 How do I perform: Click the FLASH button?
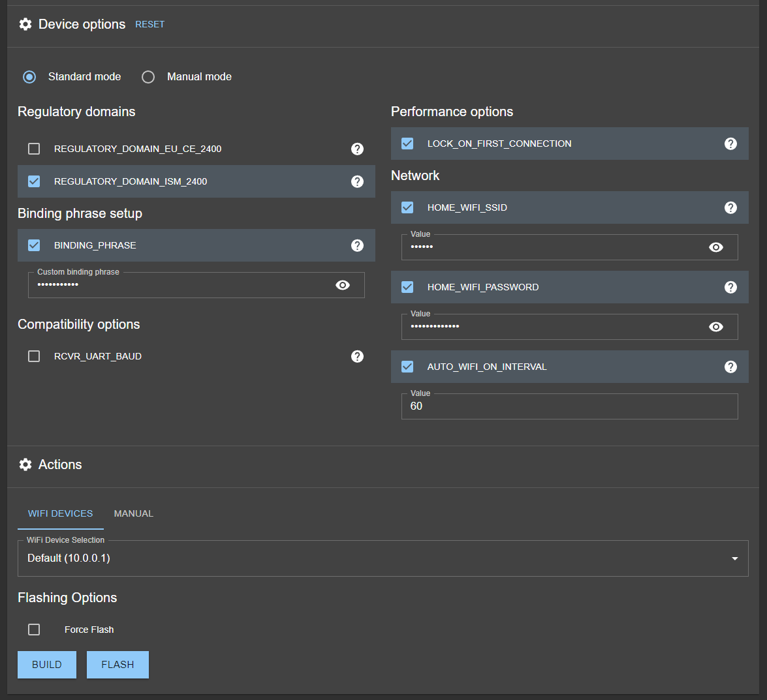click(x=117, y=665)
